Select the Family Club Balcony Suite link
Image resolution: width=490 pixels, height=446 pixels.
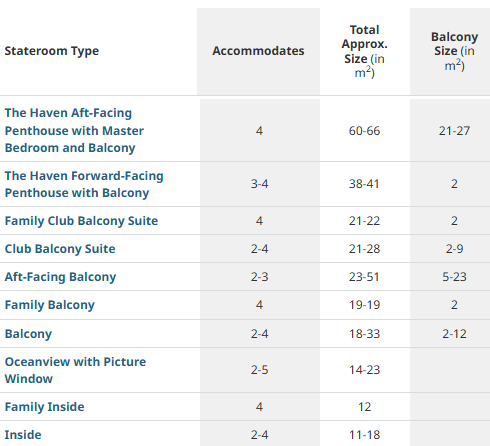pos(81,221)
